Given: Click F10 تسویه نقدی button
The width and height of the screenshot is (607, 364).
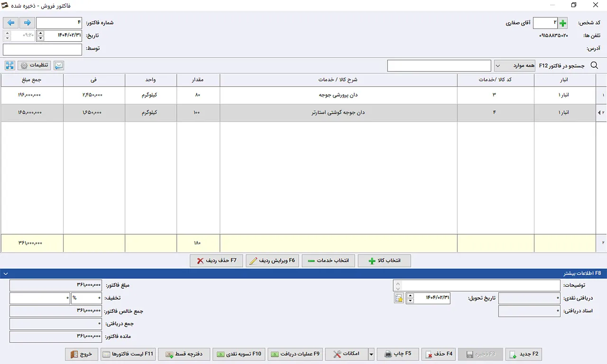Looking at the screenshot, I should coord(239,354).
